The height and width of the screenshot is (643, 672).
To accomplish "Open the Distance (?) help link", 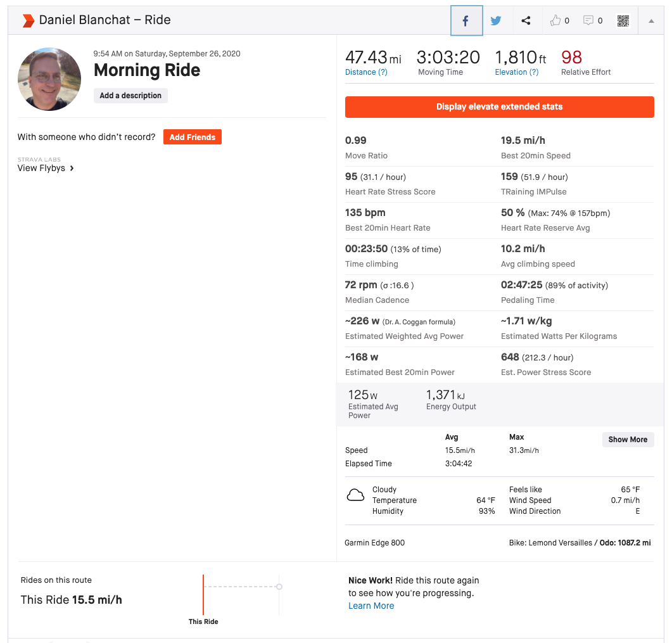I will (366, 72).
